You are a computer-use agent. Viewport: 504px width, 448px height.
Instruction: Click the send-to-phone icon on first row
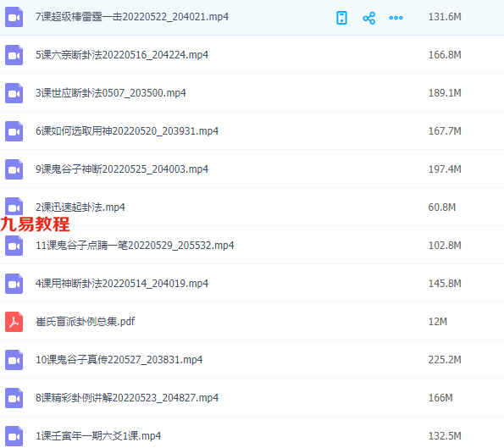tap(341, 18)
